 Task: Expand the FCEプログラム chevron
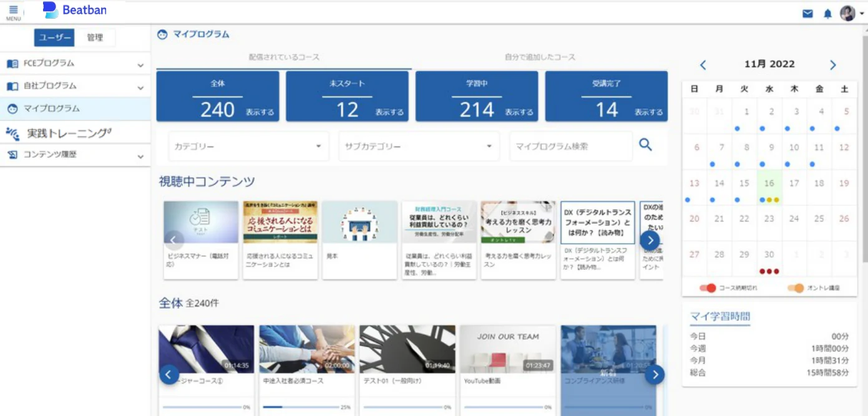coord(140,65)
